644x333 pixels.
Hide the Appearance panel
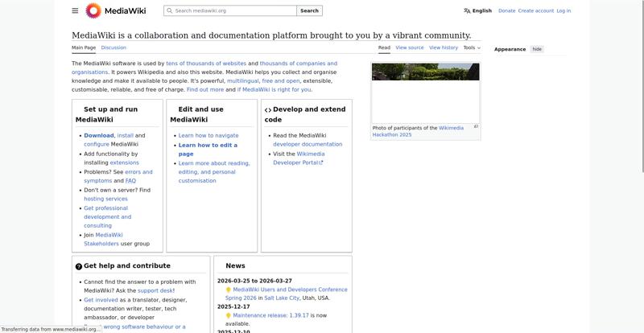(537, 49)
